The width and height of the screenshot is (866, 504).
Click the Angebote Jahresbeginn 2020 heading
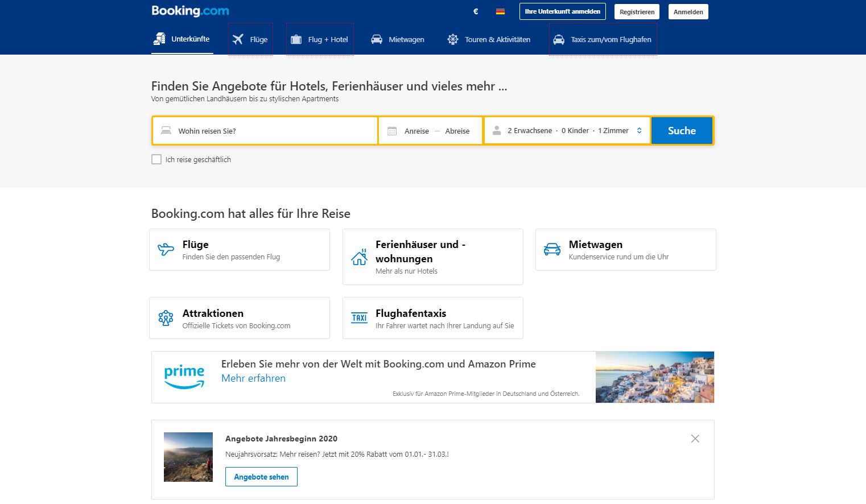coord(281,439)
